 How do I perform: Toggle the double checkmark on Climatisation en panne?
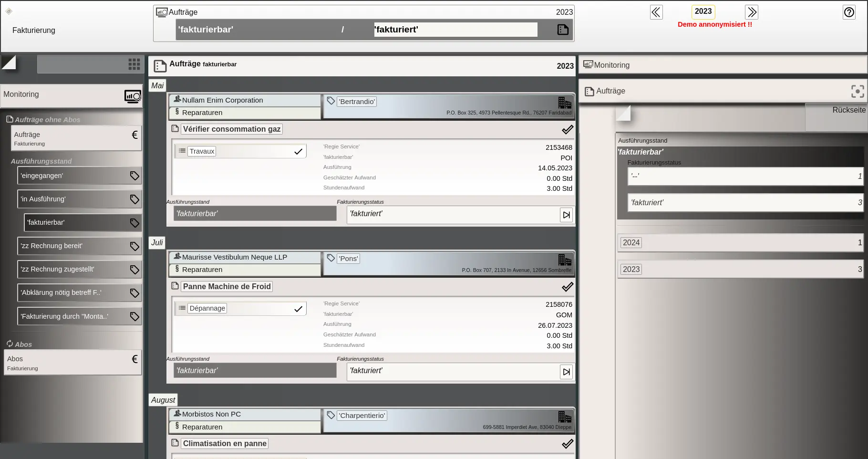click(x=568, y=444)
